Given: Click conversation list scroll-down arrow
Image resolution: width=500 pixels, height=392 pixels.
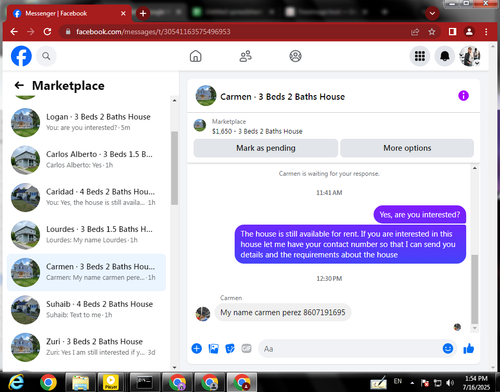Looking at the screenshot, I should click(x=174, y=367).
